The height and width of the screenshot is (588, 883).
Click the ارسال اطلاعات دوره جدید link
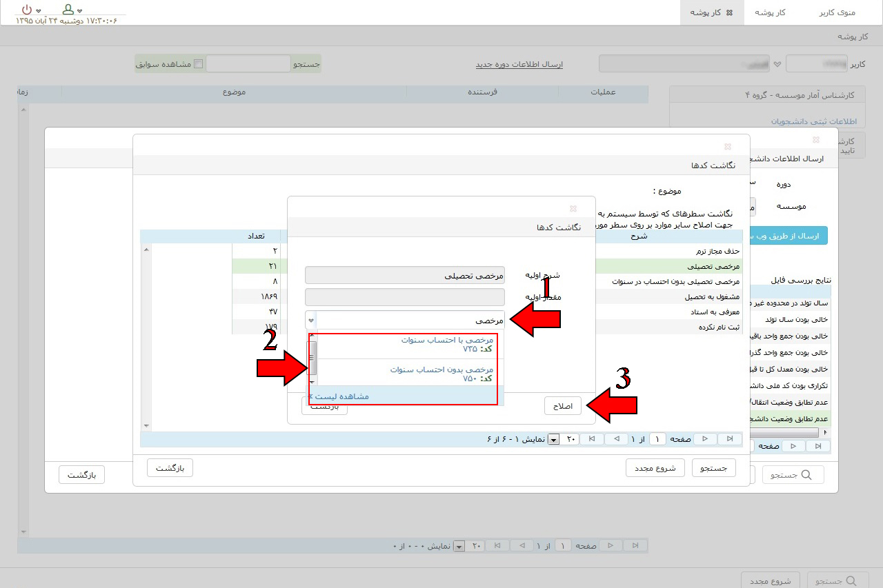[519, 64]
